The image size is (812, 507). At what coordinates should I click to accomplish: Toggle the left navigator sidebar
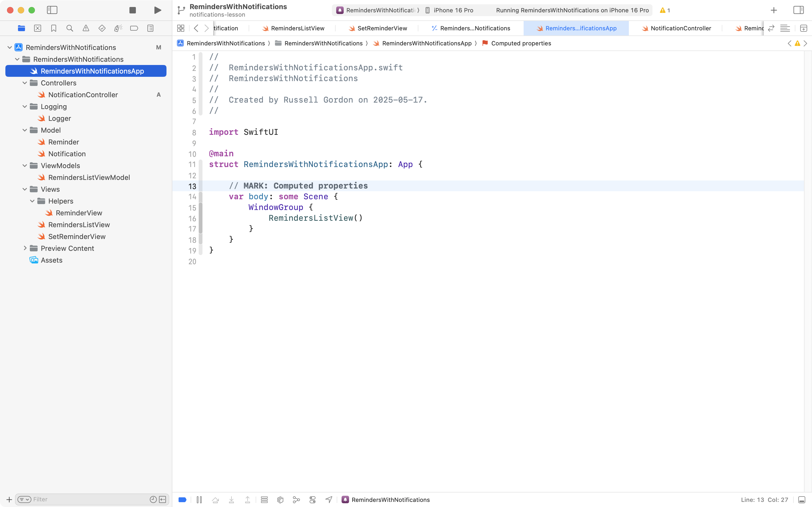pos(52,10)
